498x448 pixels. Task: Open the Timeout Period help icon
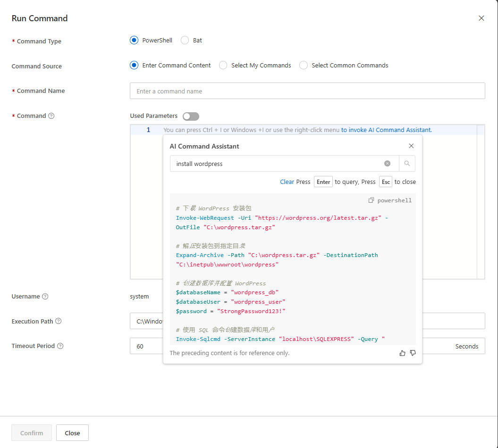pyautogui.click(x=60, y=346)
